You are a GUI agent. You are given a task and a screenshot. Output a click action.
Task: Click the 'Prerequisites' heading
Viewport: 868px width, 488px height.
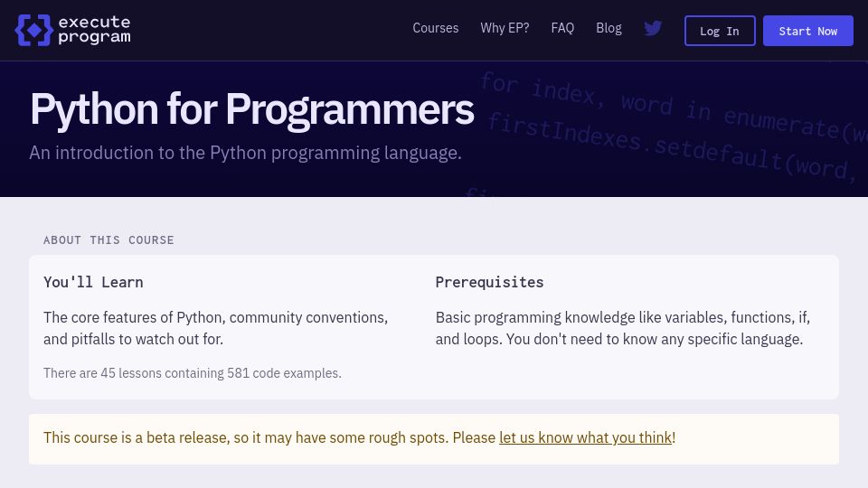(489, 282)
